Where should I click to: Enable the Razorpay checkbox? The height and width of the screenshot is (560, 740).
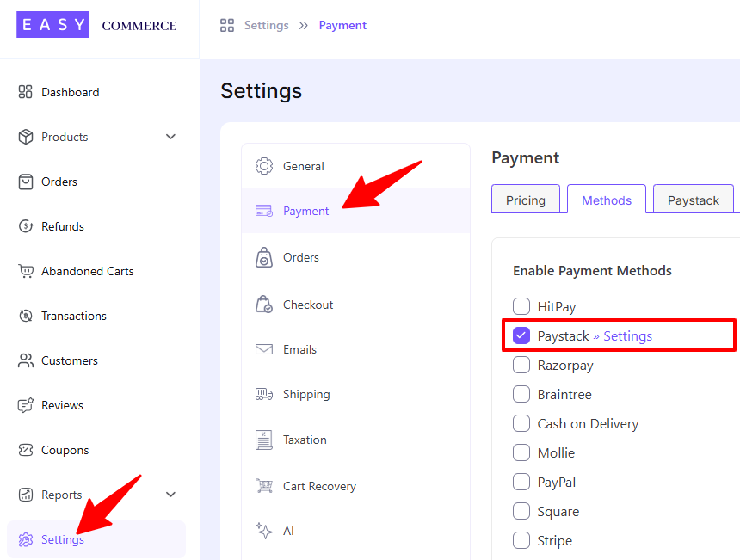[521, 365]
